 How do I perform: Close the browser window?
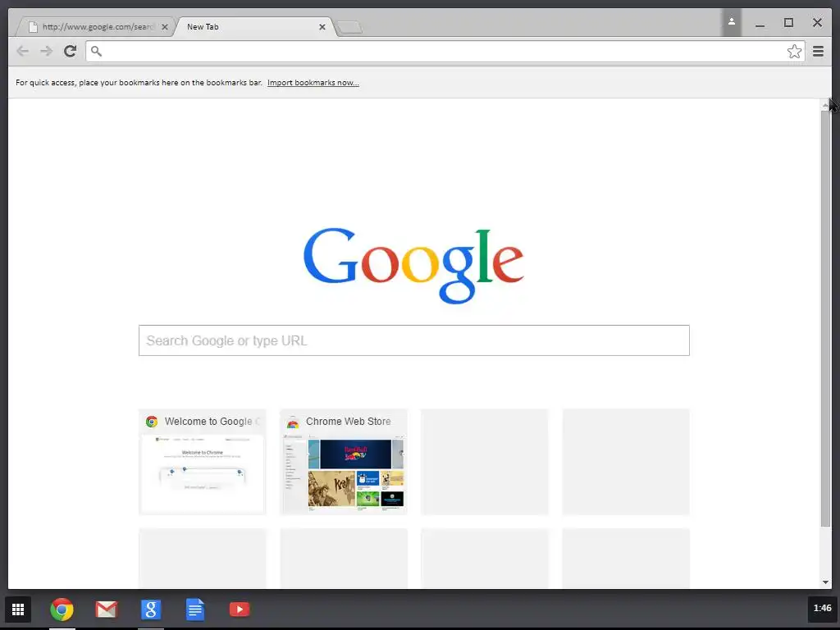click(817, 22)
